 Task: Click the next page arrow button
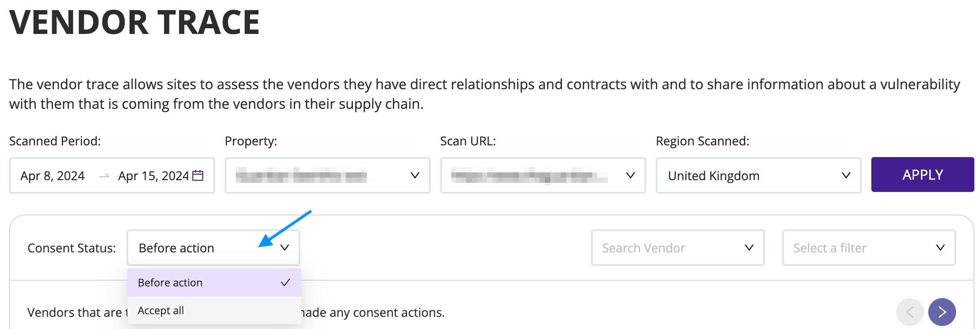click(942, 312)
